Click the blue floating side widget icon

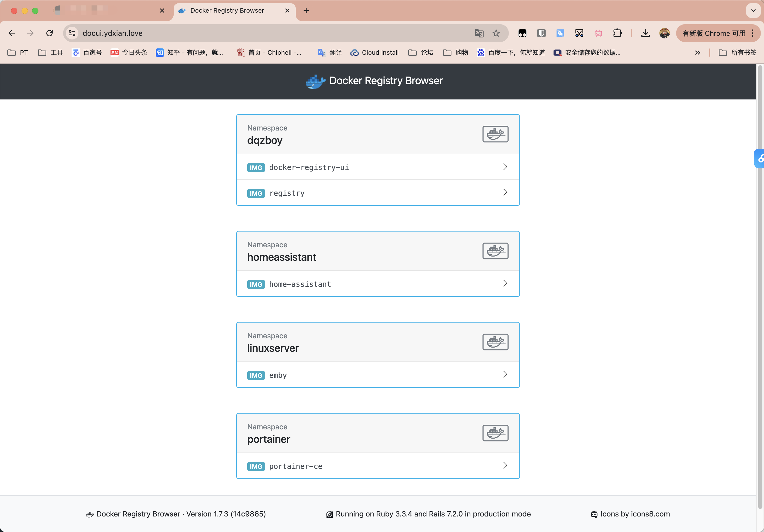(x=759, y=159)
